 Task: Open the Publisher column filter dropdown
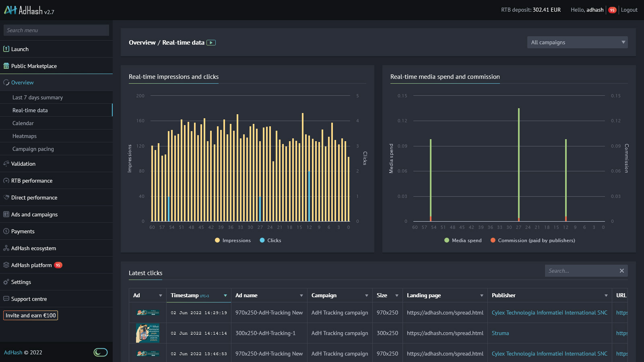607,295
